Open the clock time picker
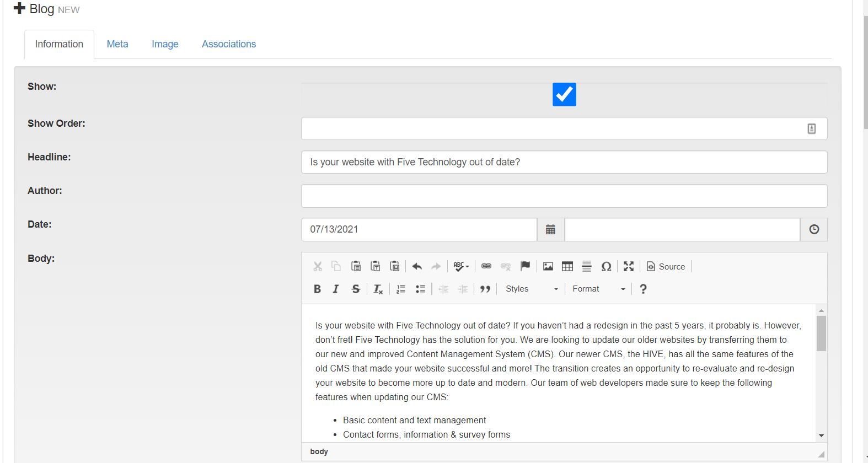The width and height of the screenshot is (868, 463). [x=814, y=229]
